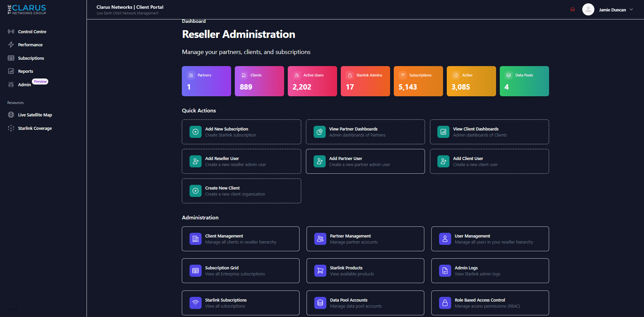Image resolution: width=644 pixels, height=317 pixels.
Task: Open the Starlink Admins stat card
Action: click(x=365, y=81)
